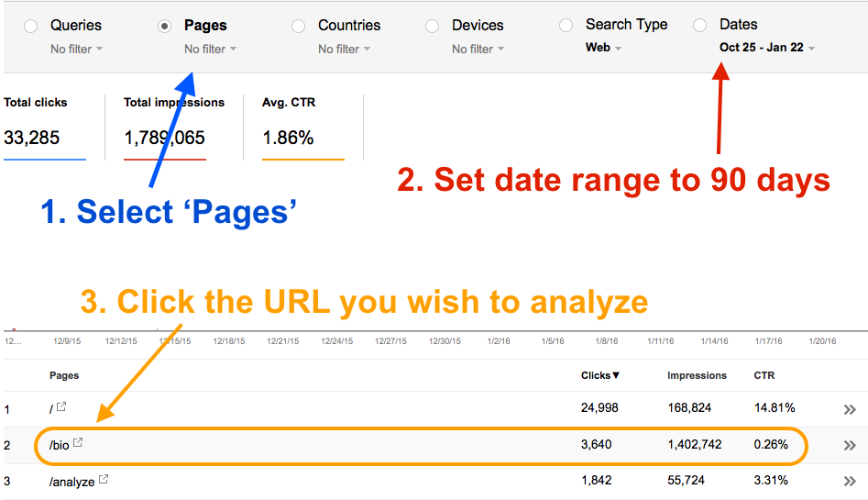
Task: Select the Dates radio button
Action: 700,26
